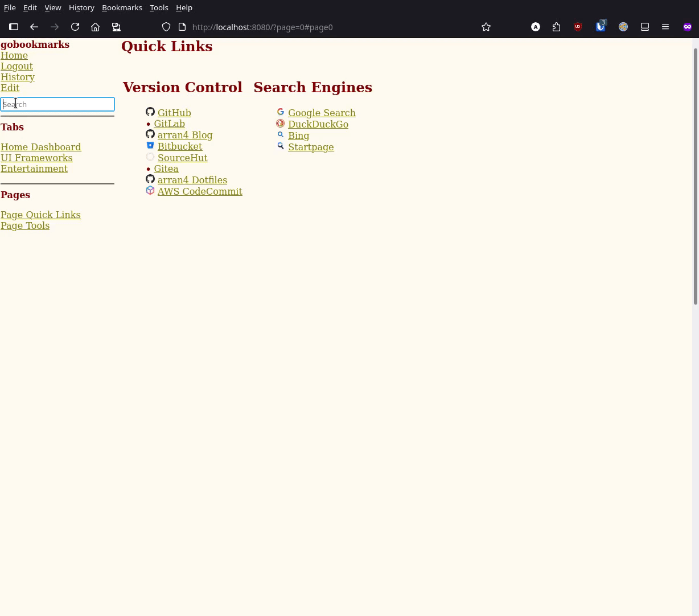Open Page Quick Links
Screen dimensions: 699x616
40,215
